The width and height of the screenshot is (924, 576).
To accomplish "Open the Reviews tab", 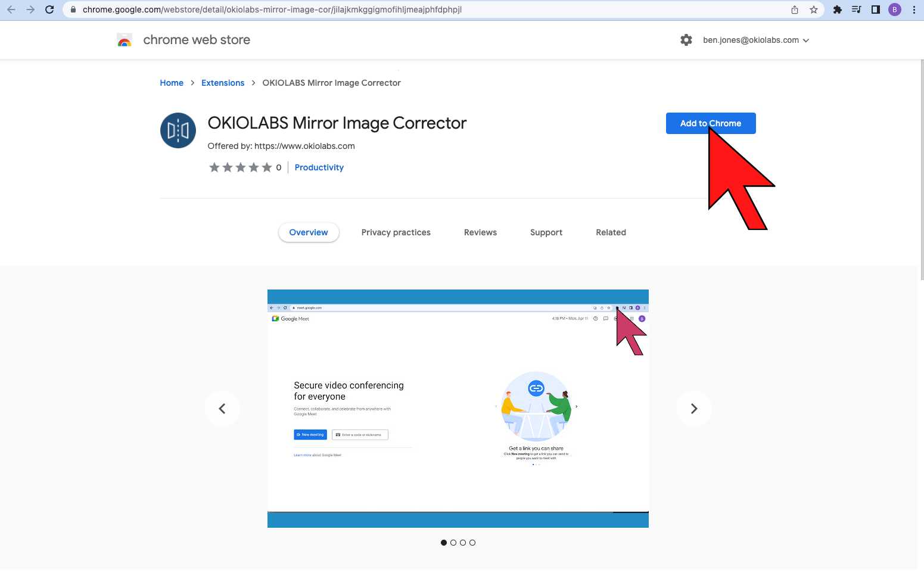I will [480, 232].
